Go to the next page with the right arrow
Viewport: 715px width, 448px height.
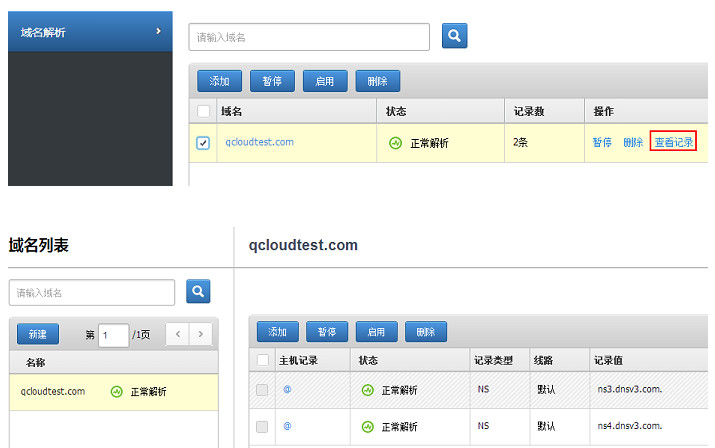click(x=201, y=334)
